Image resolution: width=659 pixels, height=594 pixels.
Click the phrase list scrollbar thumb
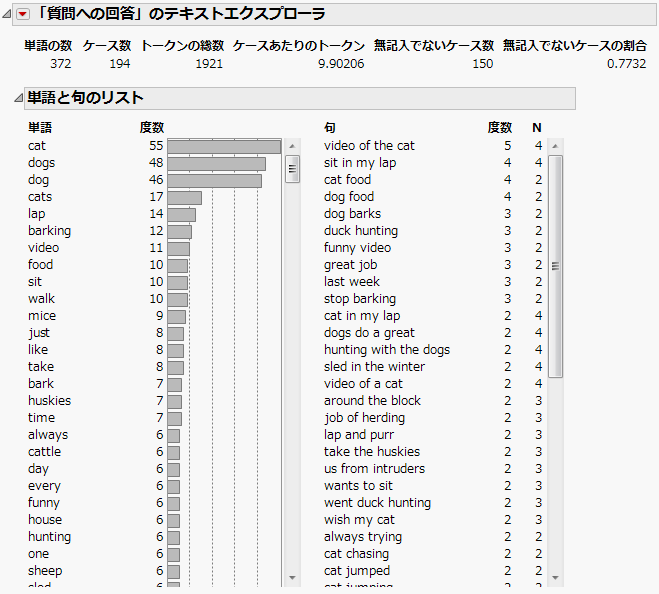click(556, 265)
